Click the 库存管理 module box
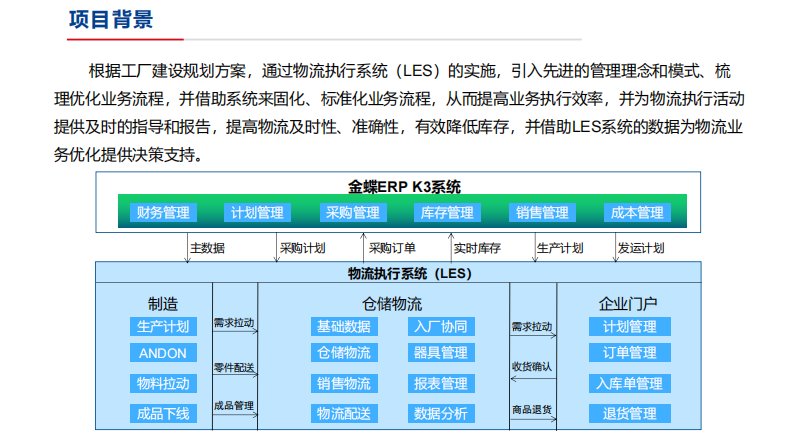The width and height of the screenshot is (793, 446). pyautogui.click(x=446, y=213)
